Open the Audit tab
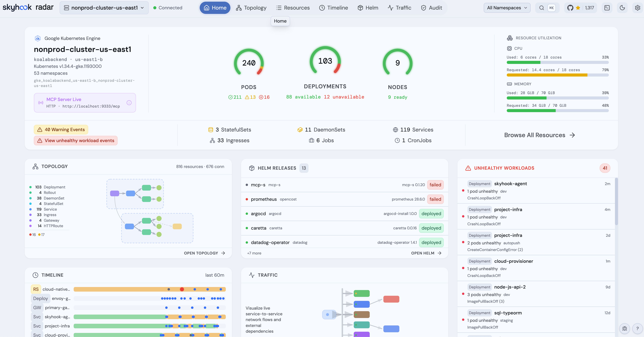Screen dimensions: 644x337 tap(432, 8)
